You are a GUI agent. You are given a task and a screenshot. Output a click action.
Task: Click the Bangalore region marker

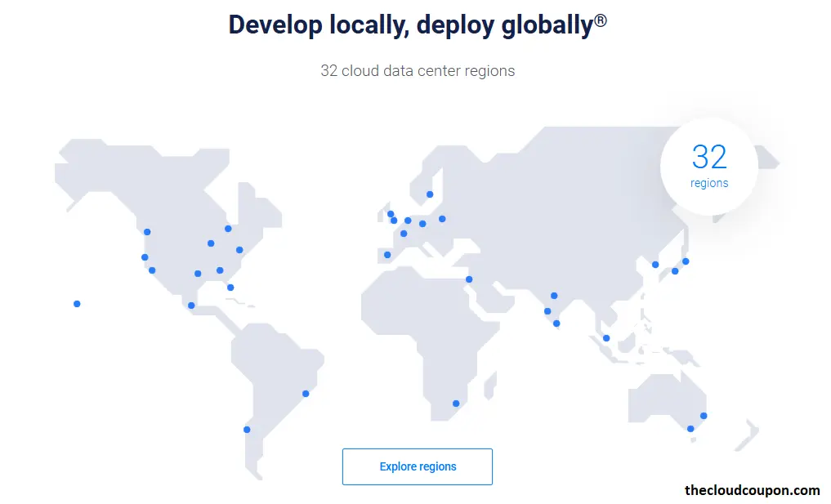[556, 322]
